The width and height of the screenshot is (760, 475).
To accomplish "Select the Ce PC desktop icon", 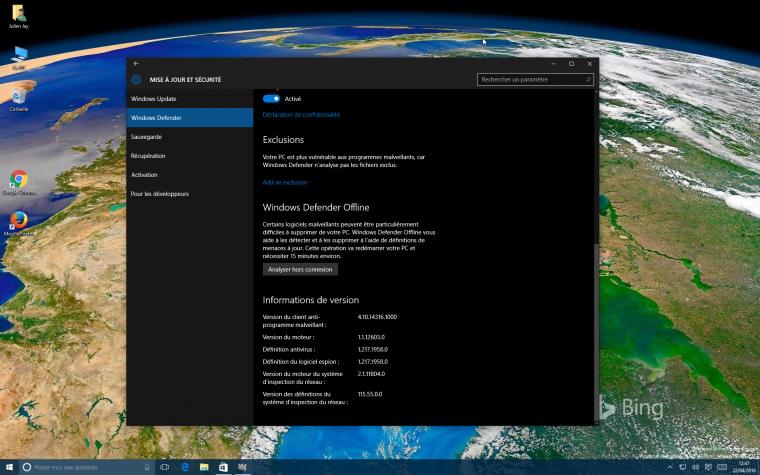I will (19, 58).
